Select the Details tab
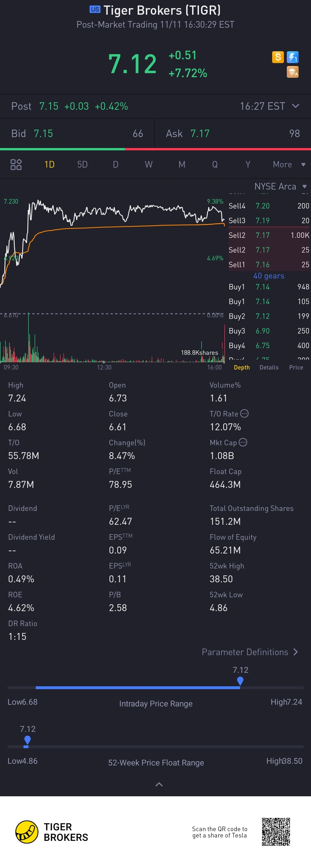This screenshot has height=868, width=311. (x=269, y=367)
